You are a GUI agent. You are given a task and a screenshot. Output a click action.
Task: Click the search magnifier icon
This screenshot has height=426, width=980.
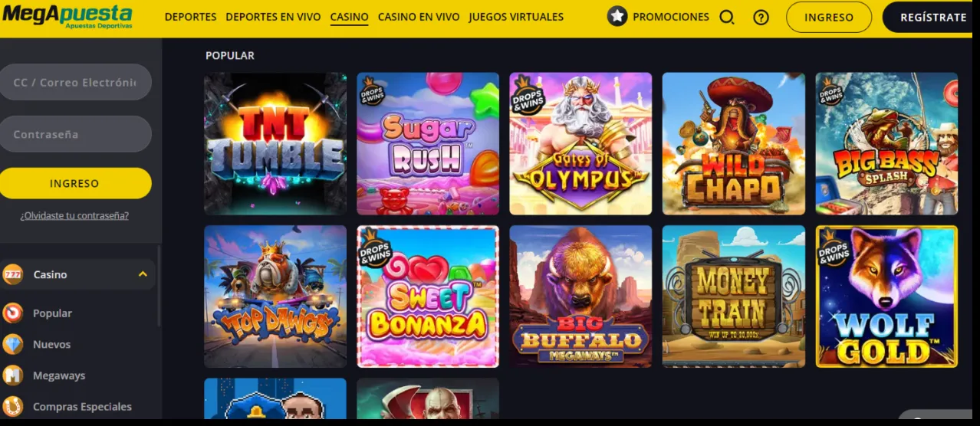click(727, 17)
